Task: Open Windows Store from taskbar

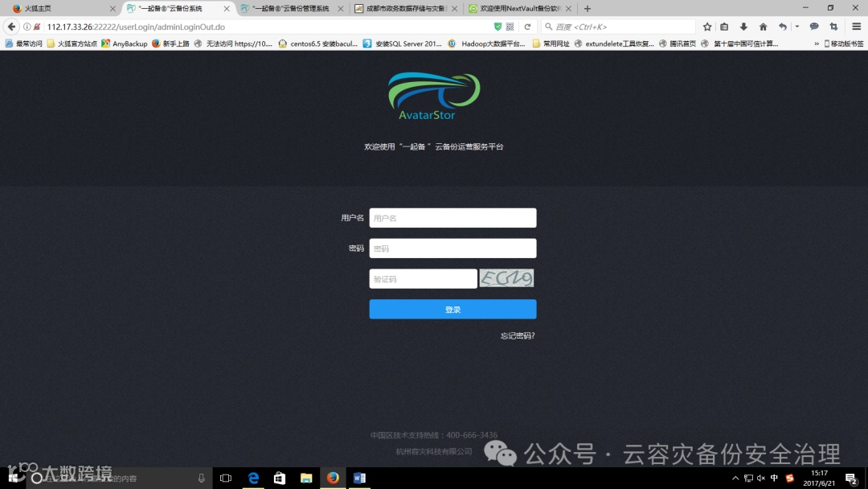Action: pos(280,478)
